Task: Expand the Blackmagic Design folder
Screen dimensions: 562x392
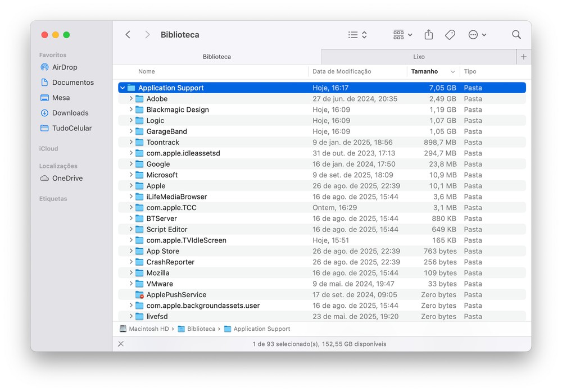Action: click(x=131, y=110)
